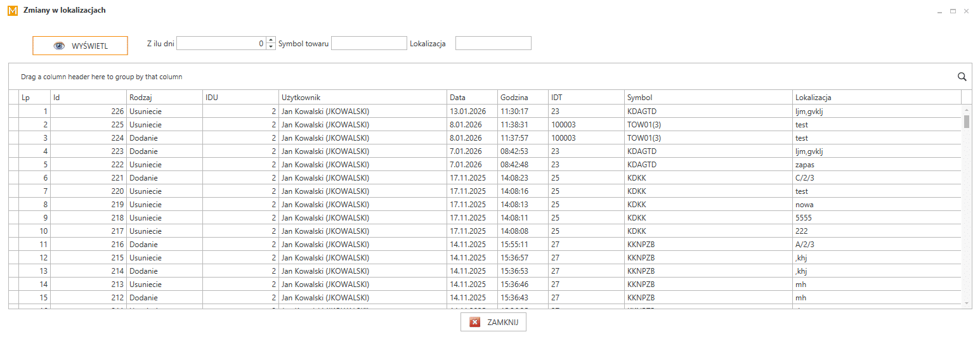The height and width of the screenshot is (339, 980).
Task: Sort by the IDU column header
Action: click(240, 98)
